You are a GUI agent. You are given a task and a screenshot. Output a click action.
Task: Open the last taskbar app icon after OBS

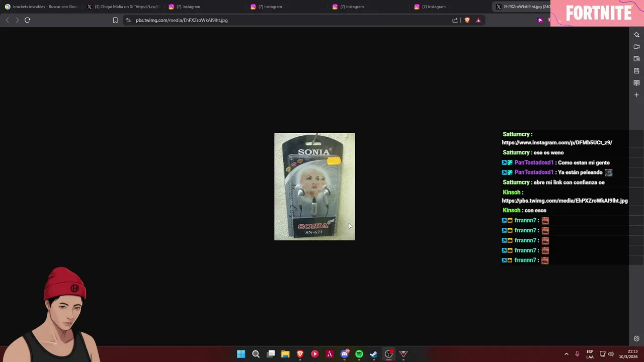(404, 354)
